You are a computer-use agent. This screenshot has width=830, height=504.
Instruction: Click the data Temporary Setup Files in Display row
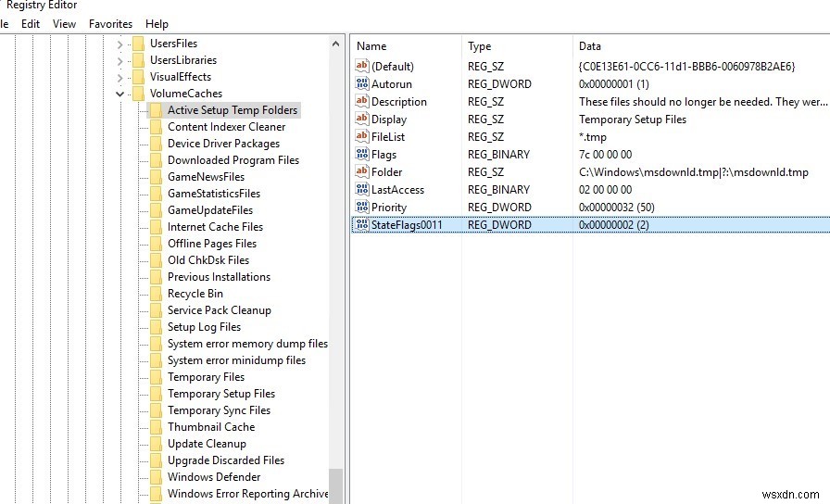click(x=633, y=120)
